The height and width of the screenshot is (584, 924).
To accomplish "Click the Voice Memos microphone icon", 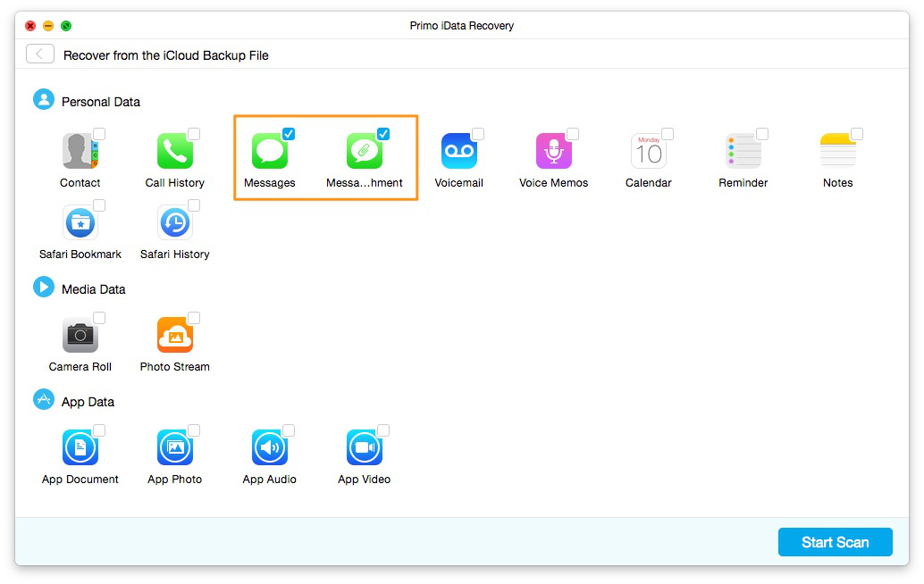I will [x=554, y=151].
